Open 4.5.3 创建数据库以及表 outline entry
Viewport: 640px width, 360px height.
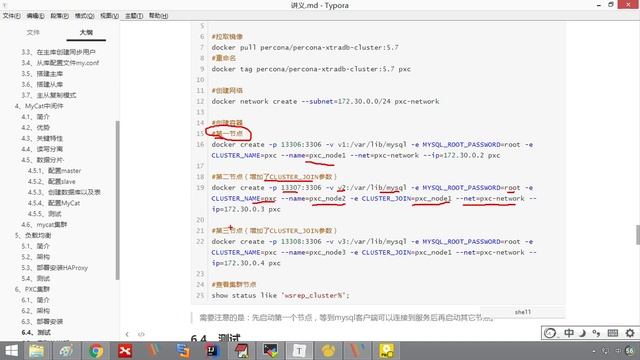pos(64,192)
